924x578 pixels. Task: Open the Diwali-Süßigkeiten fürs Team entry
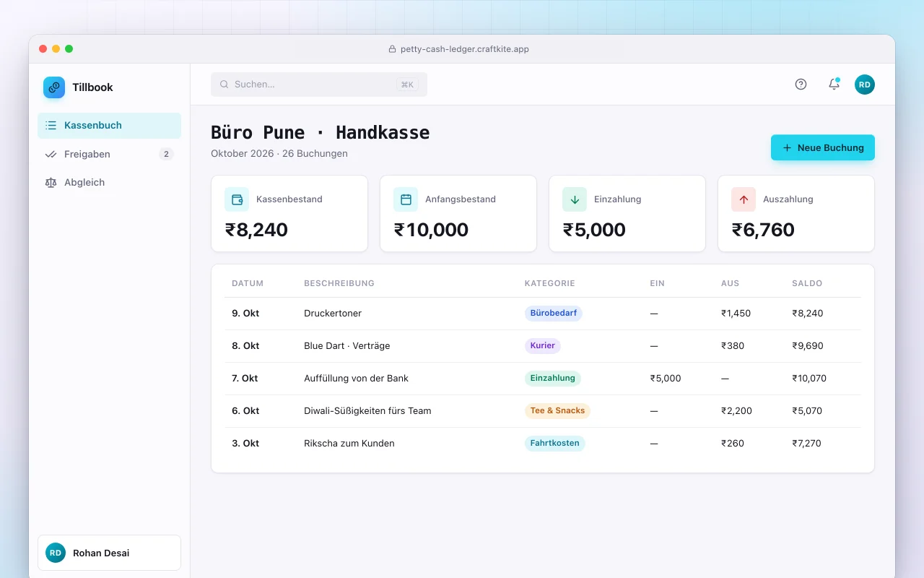coord(543,411)
